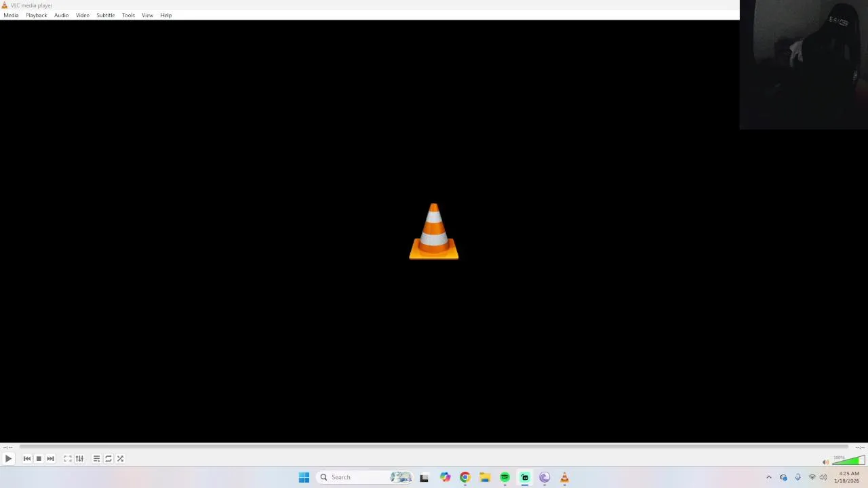Open the Audio menu
The image size is (868, 488).
pos(62,15)
